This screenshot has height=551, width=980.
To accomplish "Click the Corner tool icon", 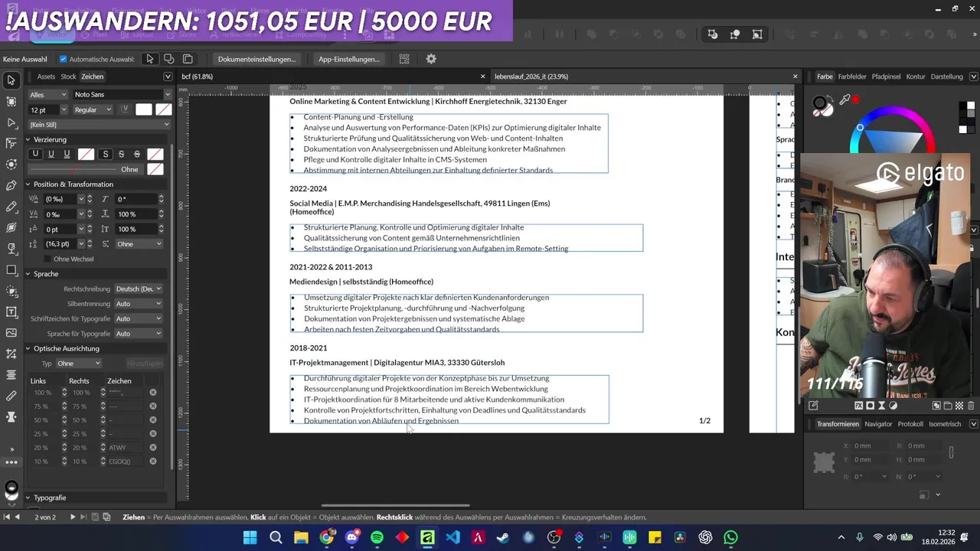I will [11, 143].
